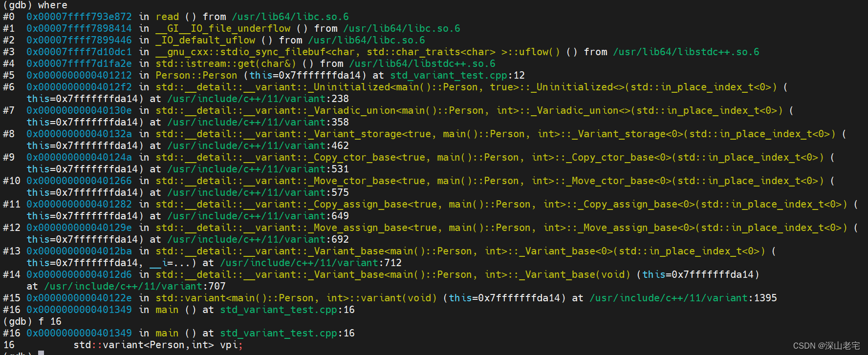The image size is (868, 355).
Task: Click the '(gdb) f 16' command line
Action: click(x=32, y=321)
